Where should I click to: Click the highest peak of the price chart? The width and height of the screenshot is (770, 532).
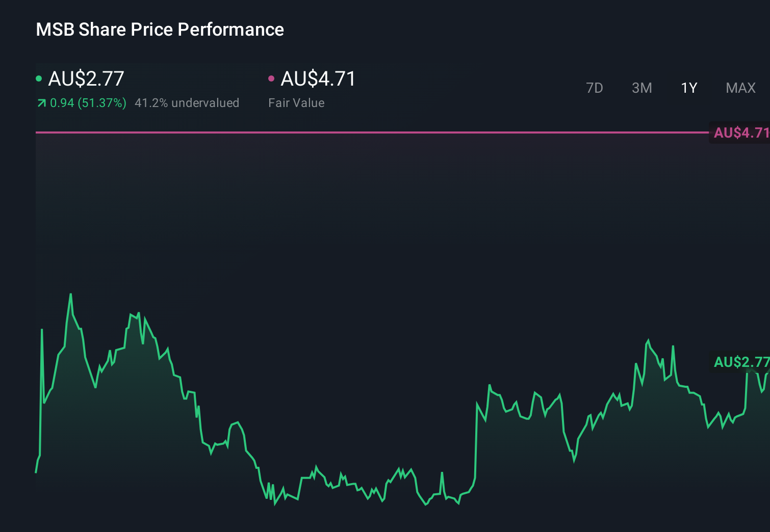tap(71, 294)
